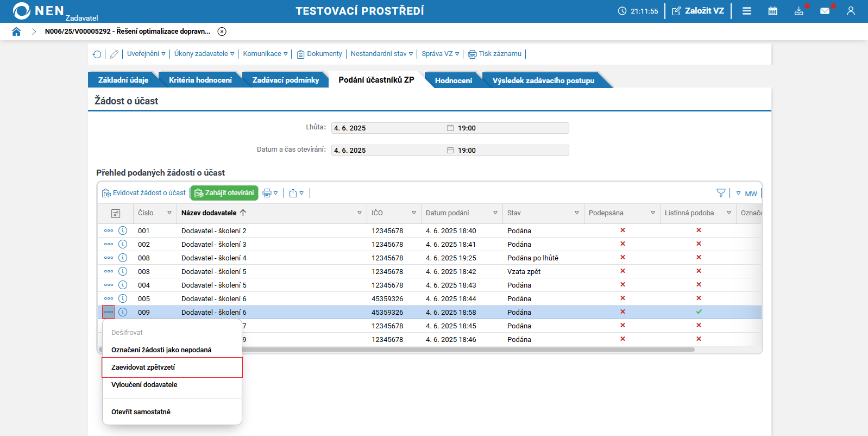
Task: Open the mail envelope notifications
Action: tap(825, 11)
